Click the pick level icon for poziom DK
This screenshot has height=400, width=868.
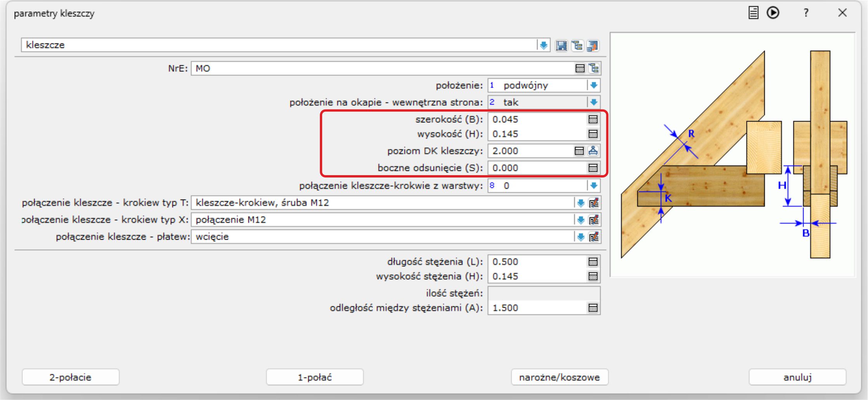click(593, 151)
